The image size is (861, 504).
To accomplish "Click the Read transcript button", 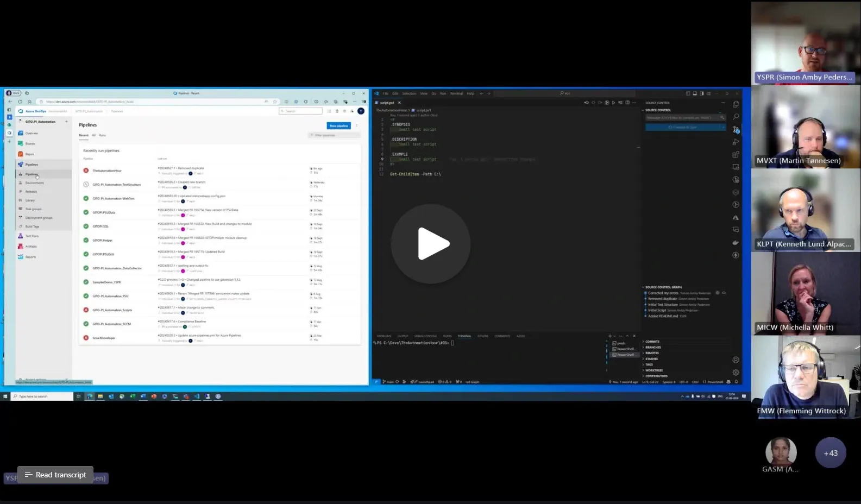I will point(55,475).
